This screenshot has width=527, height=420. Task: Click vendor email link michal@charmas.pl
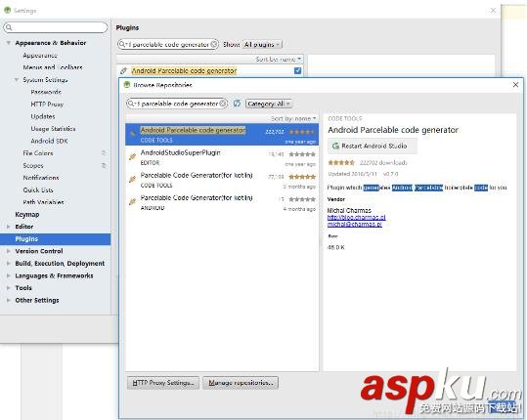[x=355, y=224]
